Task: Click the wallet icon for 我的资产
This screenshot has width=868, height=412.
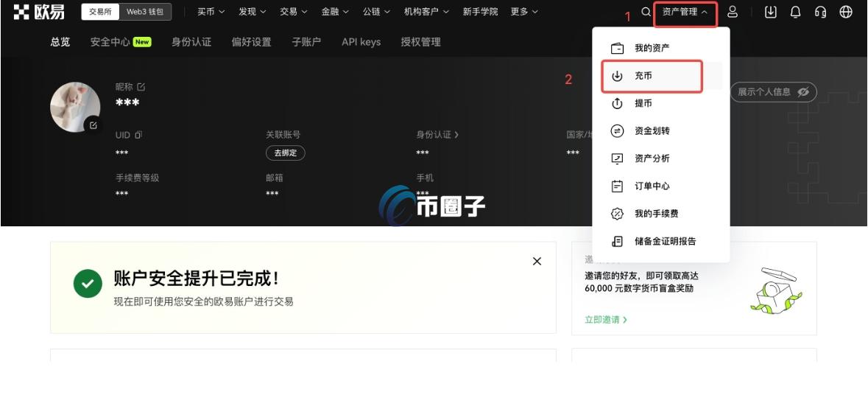Action: click(617, 48)
